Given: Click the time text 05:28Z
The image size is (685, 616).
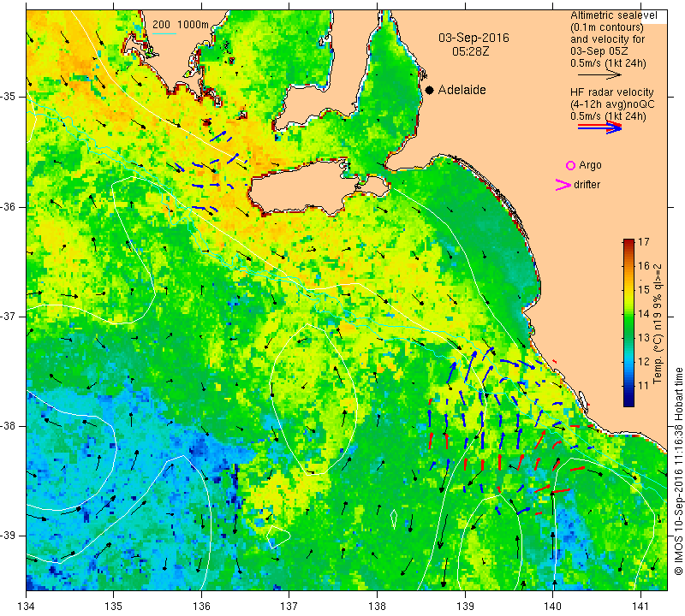Looking at the screenshot, I should (x=470, y=51).
